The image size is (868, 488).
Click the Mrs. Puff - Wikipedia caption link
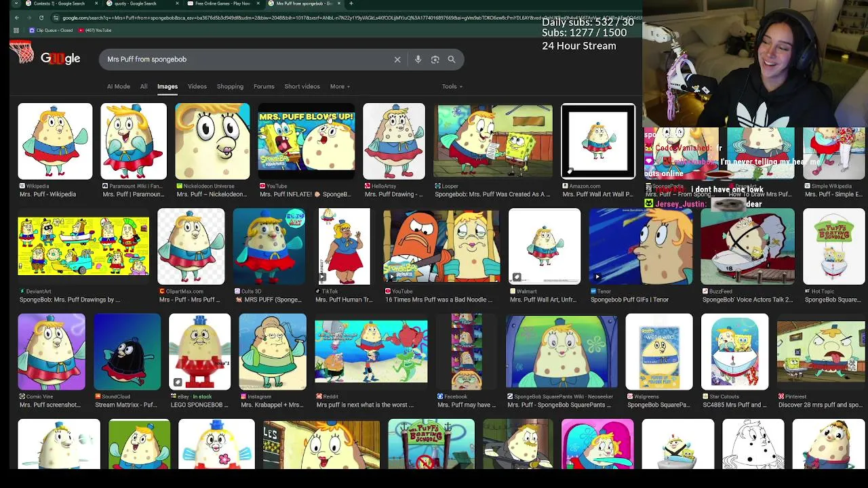click(x=47, y=195)
